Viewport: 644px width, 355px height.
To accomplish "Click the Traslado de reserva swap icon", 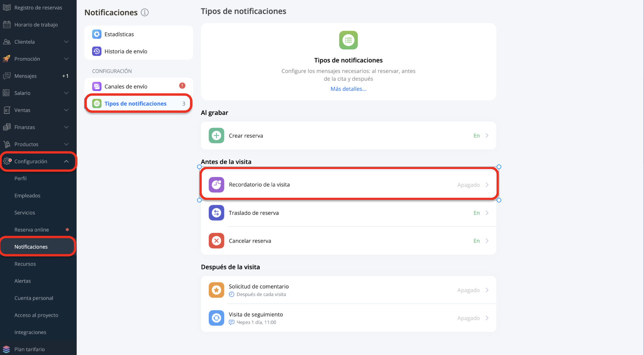I will (216, 213).
